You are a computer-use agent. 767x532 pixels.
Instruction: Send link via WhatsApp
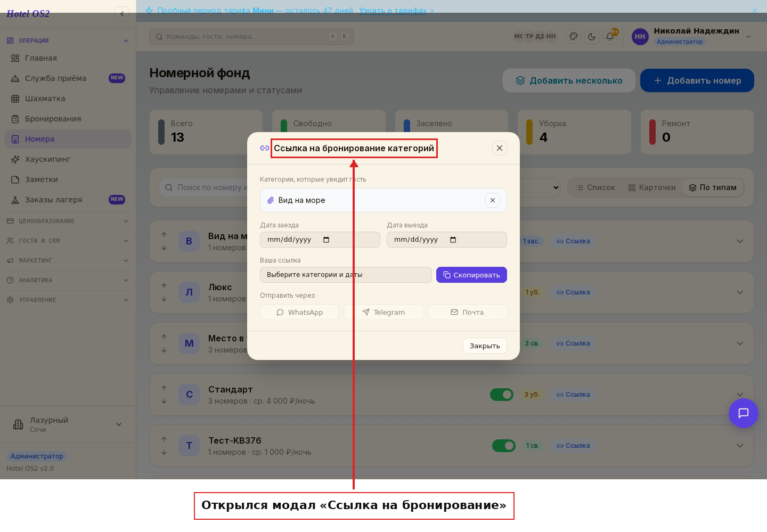[299, 312]
